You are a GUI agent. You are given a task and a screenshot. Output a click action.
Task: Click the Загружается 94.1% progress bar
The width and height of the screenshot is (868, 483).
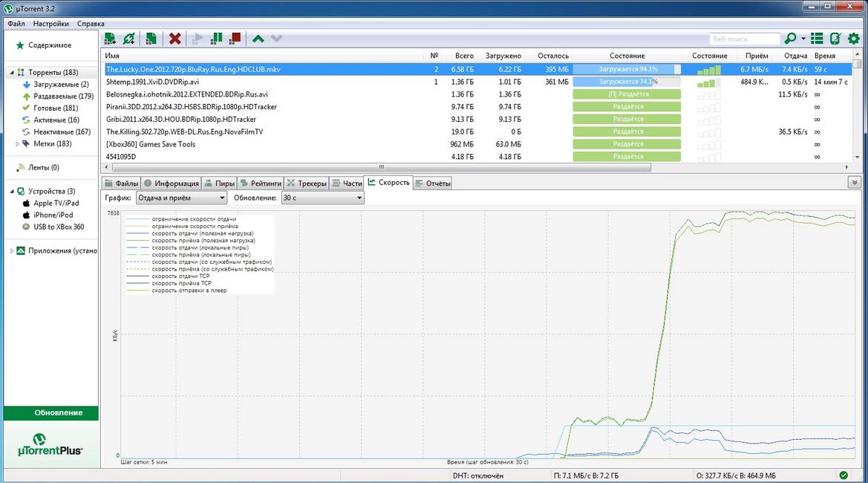coord(627,69)
